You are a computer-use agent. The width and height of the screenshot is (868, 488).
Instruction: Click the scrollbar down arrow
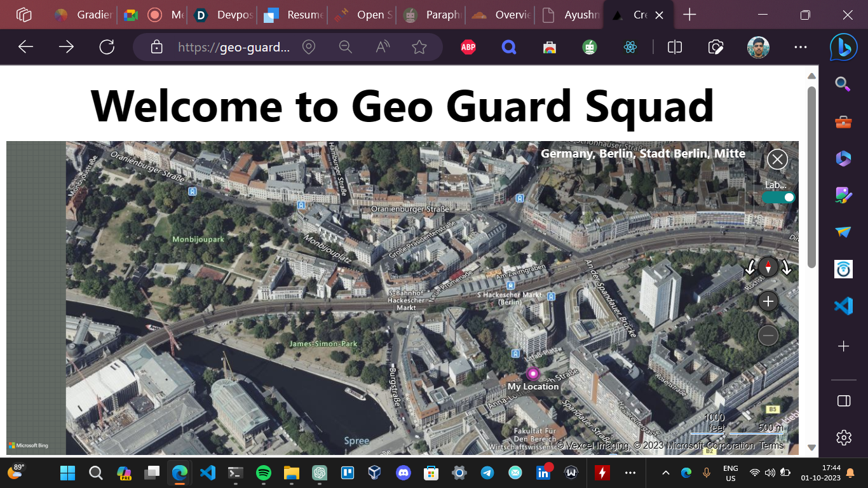coord(811,447)
